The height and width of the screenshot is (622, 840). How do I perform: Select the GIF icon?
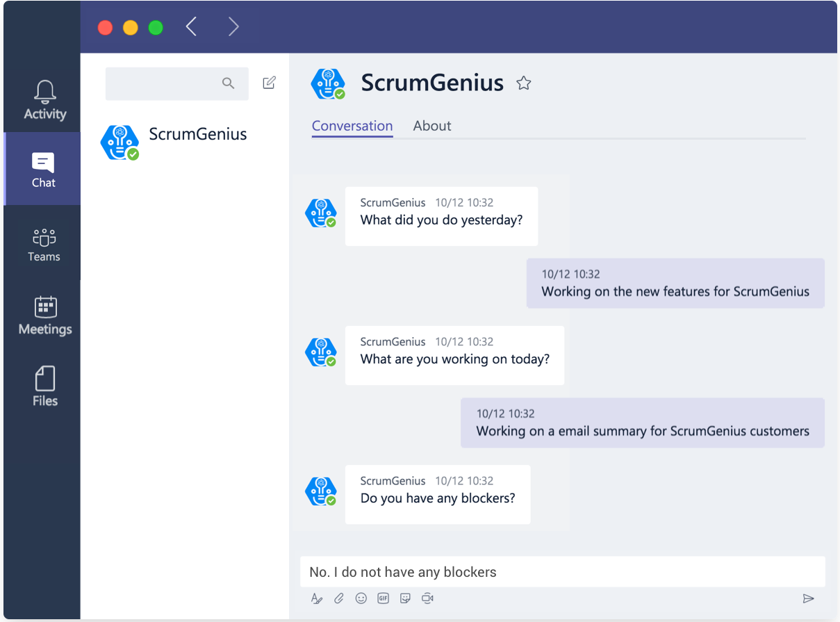[x=383, y=598]
